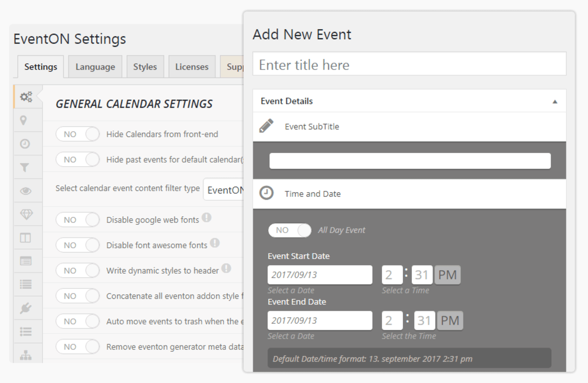Open the sitemap icon sidebar section
This screenshot has height=383, width=588.
(26, 355)
